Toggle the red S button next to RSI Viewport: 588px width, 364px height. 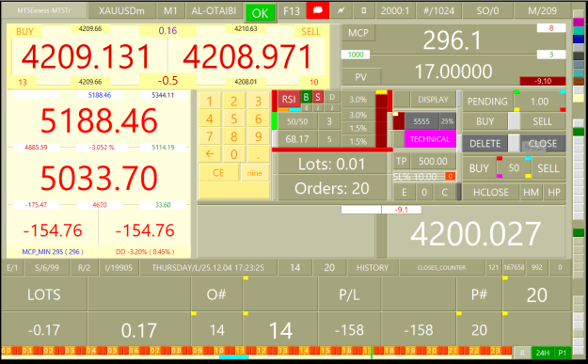click(318, 97)
